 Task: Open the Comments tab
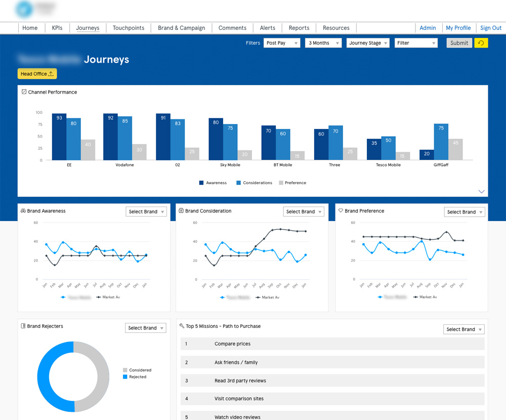point(232,28)
